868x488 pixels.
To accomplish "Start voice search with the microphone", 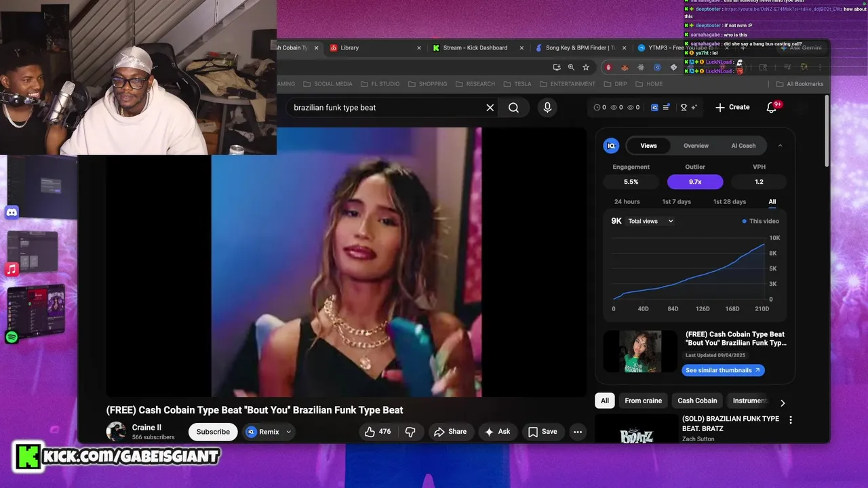I will (547, 107).
